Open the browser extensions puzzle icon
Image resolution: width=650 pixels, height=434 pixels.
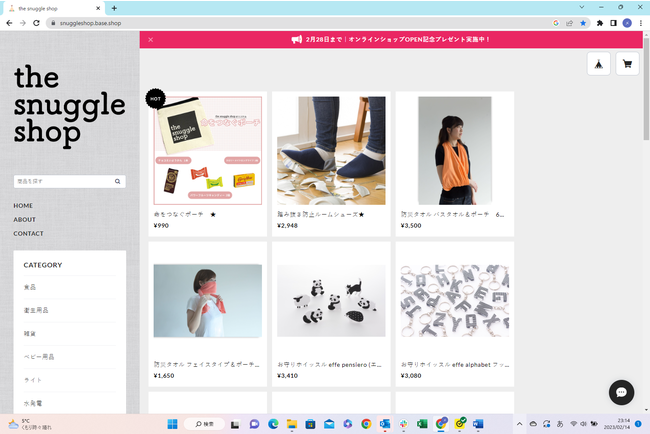pyautogui.click(x=599, y=22)
